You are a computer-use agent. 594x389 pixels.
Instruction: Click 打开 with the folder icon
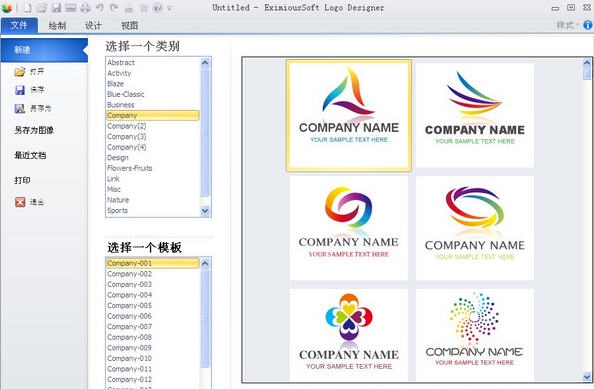pos(29,71)
